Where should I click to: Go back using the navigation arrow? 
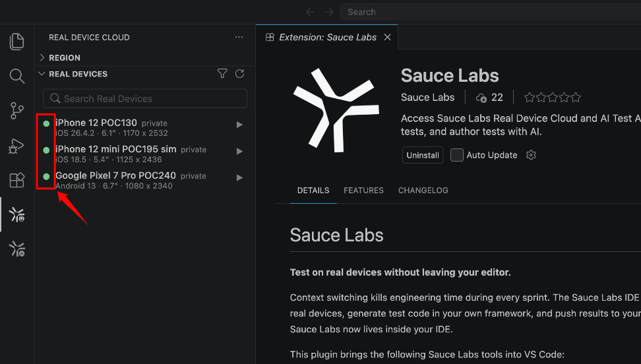pyautogui.click(x=311, y=12)
